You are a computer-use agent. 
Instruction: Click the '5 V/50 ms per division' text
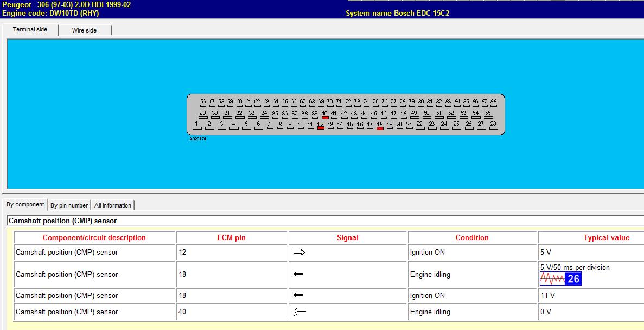click(x=575, y=268)
